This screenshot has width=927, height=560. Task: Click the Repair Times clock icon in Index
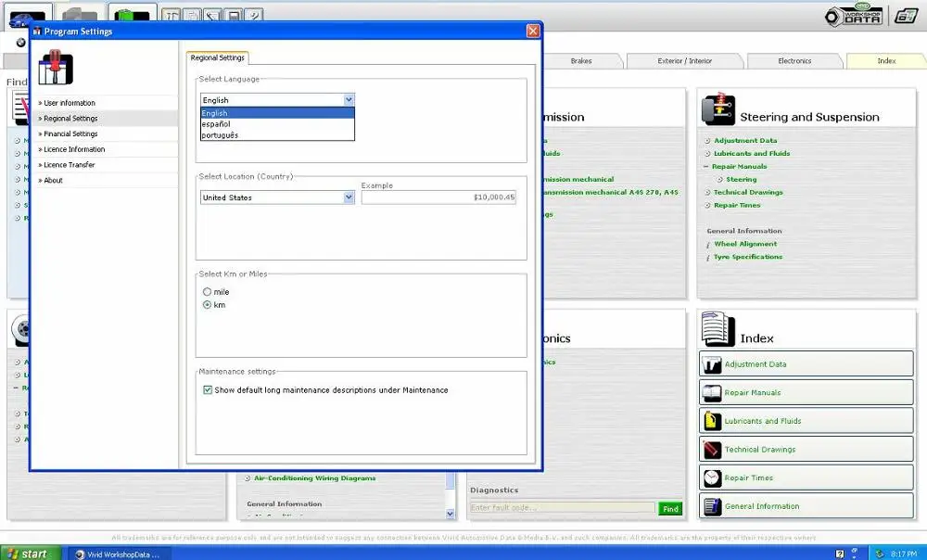click(712, 478)
